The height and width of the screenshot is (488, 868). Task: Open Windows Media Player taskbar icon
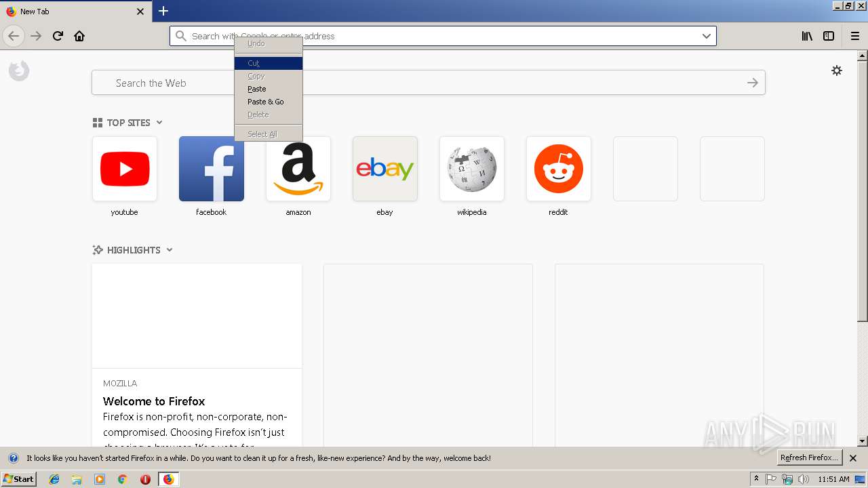(x=100, y=479)
